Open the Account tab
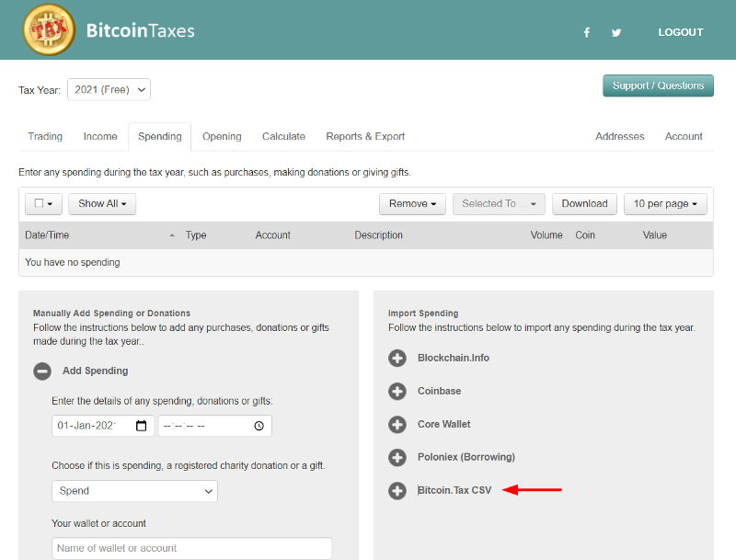Image resolution: width=736 pixels, height=560 pixels. [684, 136]
